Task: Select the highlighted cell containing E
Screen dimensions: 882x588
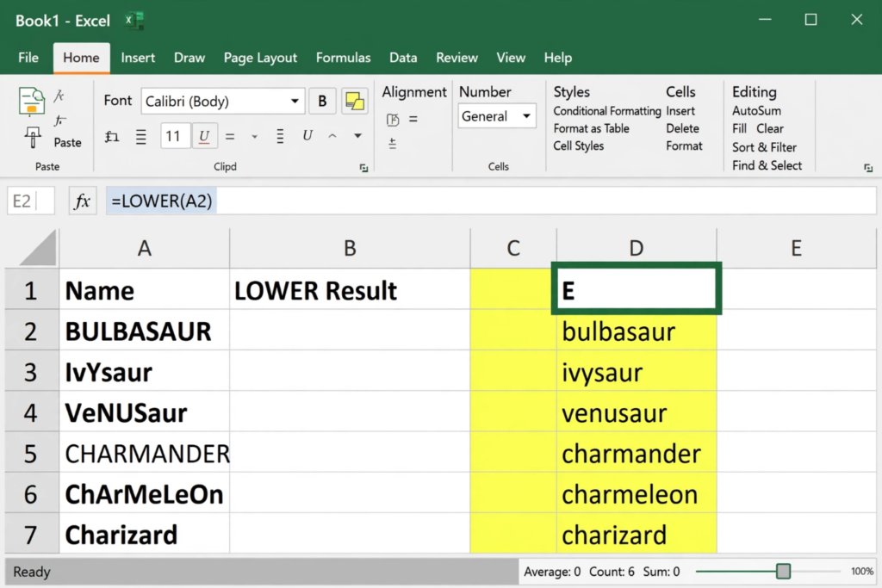Action: tap(637, 289)
